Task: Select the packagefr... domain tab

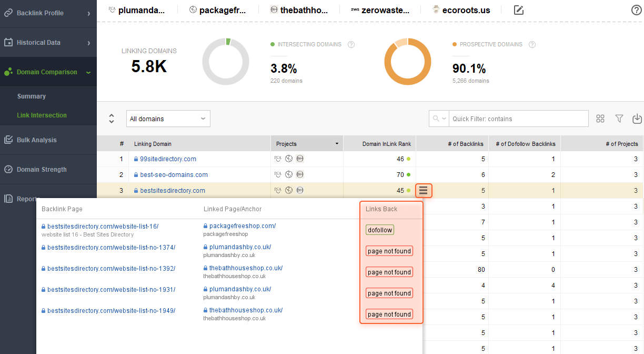Action: click(217, 9)
